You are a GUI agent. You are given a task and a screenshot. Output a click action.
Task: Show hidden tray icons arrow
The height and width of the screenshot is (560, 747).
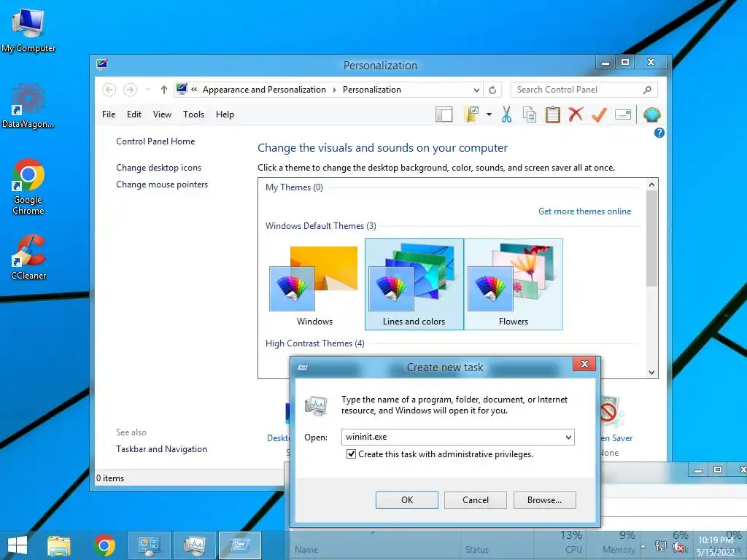pyautogui.click(x=643, y=546)
